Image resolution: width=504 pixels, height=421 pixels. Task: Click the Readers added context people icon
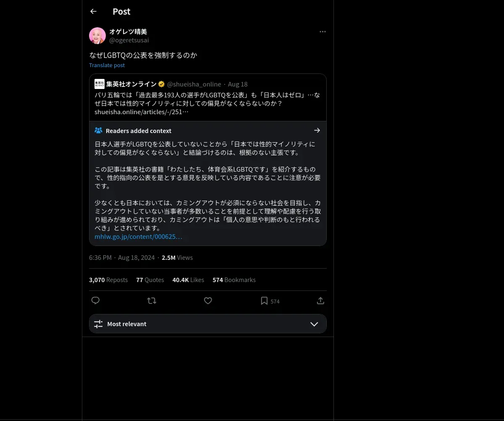(x=98, y=131)
